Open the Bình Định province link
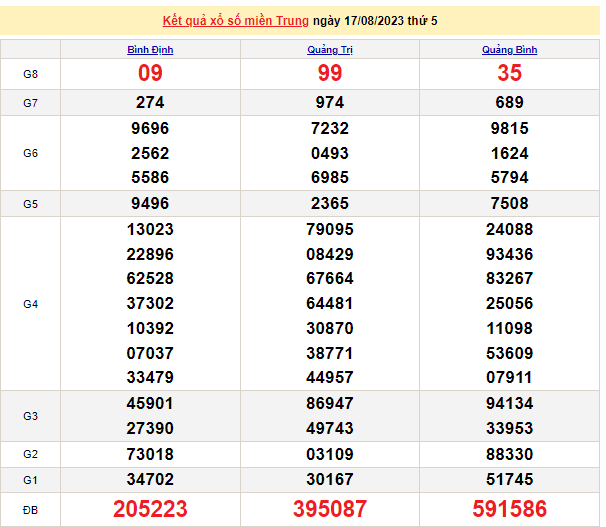This screenshot has height=527, width=606. coord(150,49)
